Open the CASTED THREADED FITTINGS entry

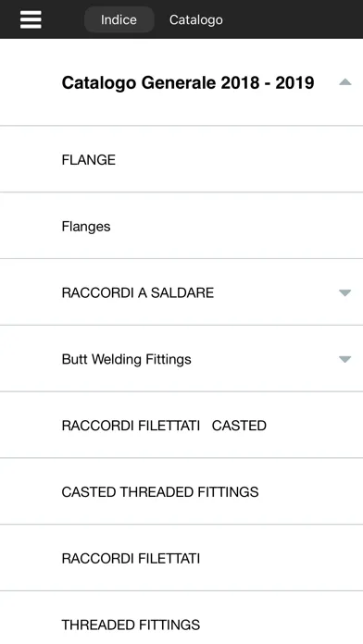(x=181, y=491)
